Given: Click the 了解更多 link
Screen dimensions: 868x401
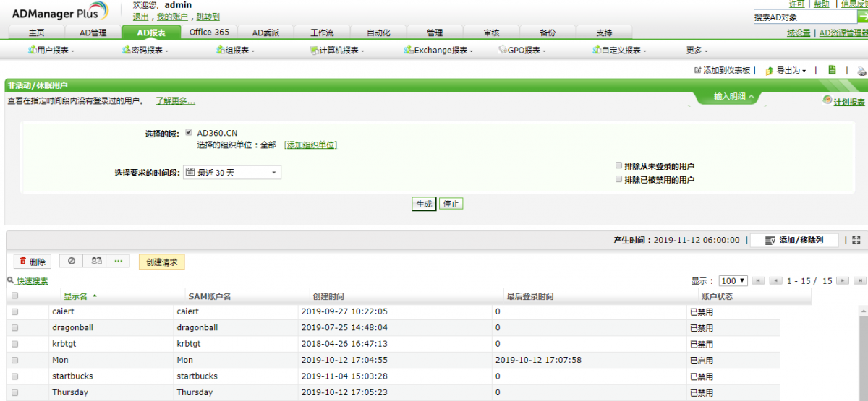Looking at the screenshot, I should (176, 101).
